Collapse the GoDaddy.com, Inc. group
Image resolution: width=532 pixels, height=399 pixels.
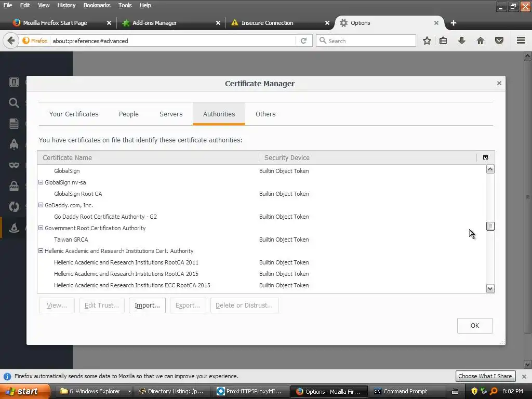pyautogui.click(x=41, y=205)
